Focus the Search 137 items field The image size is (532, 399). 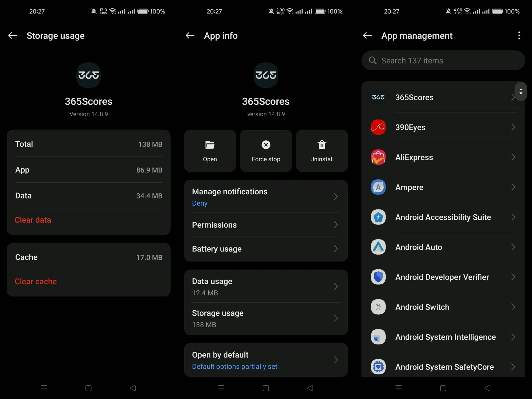443,61
